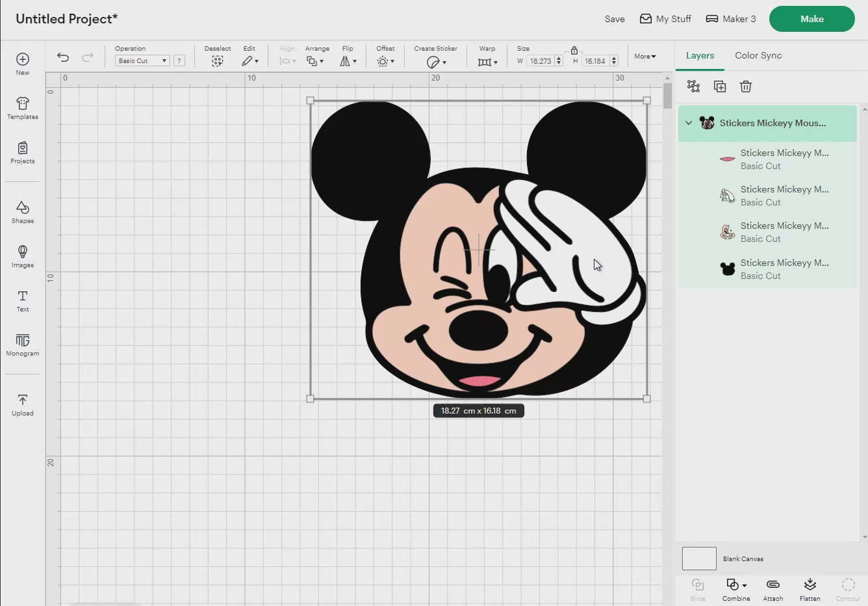The width and height of the screenshot is (868, 606).
Task: Open the More toolbar menu
Action: [645, 57]
